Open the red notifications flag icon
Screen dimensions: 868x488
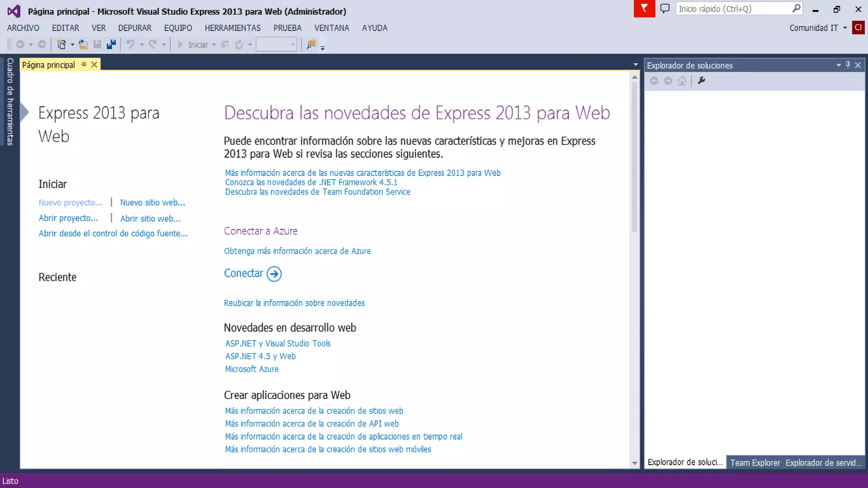(644, 8)
